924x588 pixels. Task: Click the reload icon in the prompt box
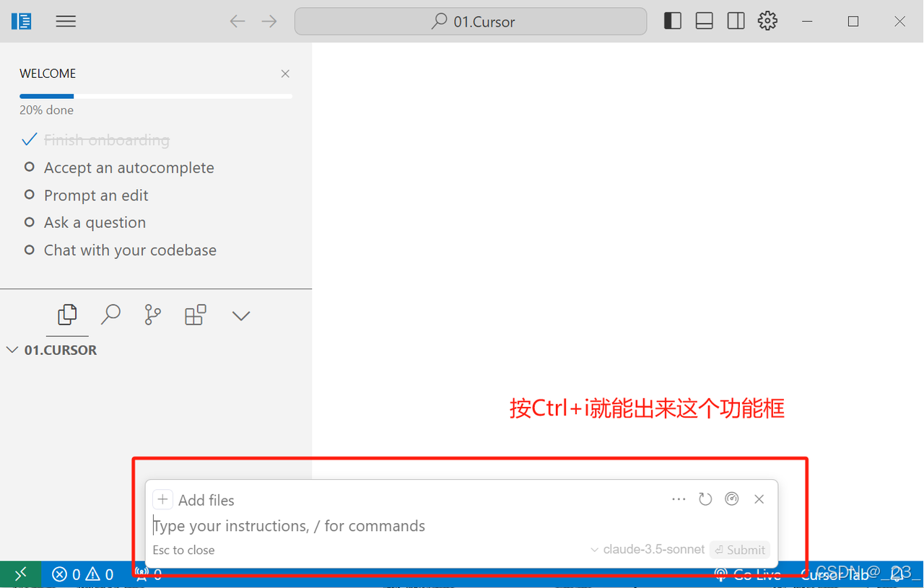[705, 499]
